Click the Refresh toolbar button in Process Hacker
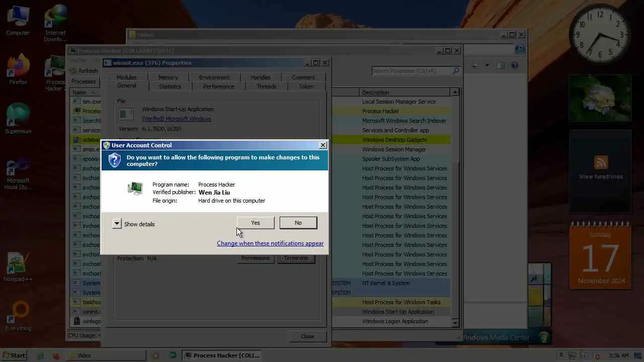This screenshot has height=362, width=644. point(84,71)
